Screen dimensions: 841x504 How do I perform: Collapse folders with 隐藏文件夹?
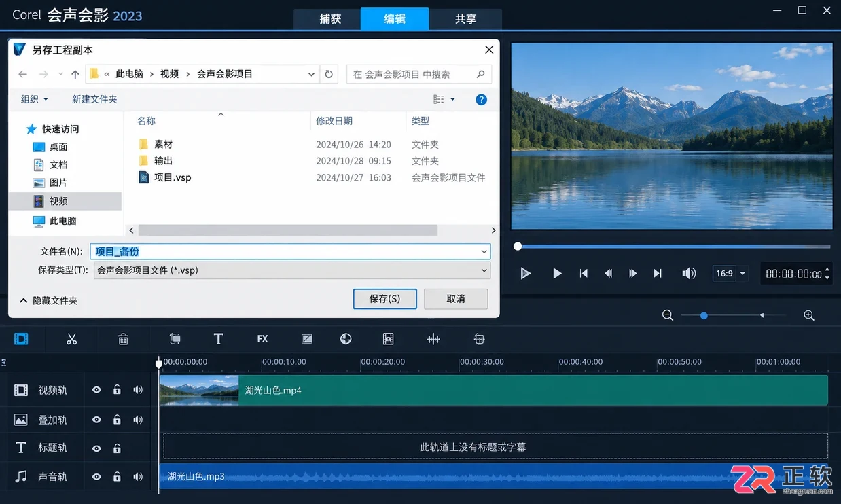coord(49,300)
